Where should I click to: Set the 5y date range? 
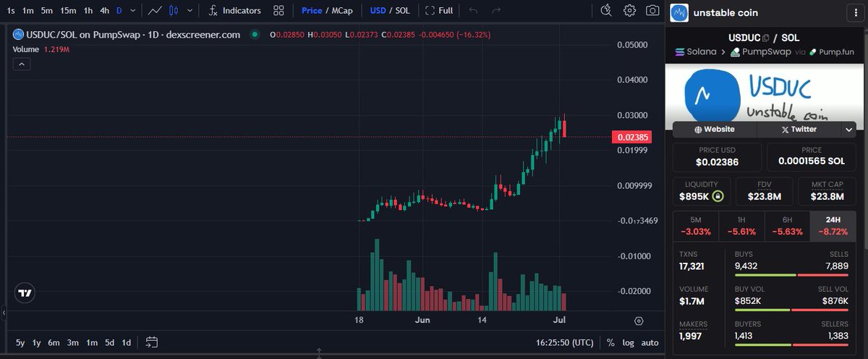click(x=20, y=342)
